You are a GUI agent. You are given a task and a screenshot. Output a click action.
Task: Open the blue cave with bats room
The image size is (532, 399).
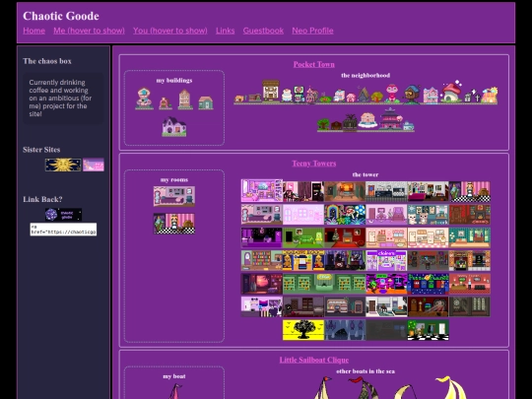pos(345,330)
